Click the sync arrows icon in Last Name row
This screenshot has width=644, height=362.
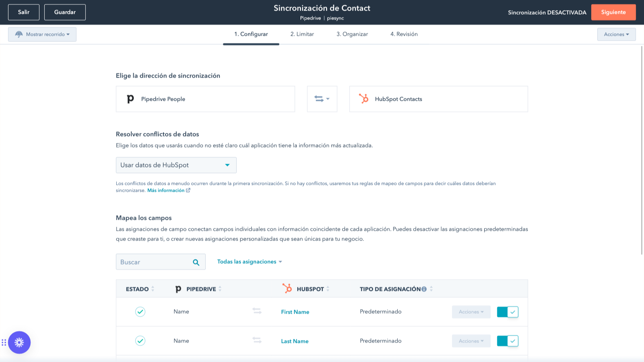coord(257,340)
